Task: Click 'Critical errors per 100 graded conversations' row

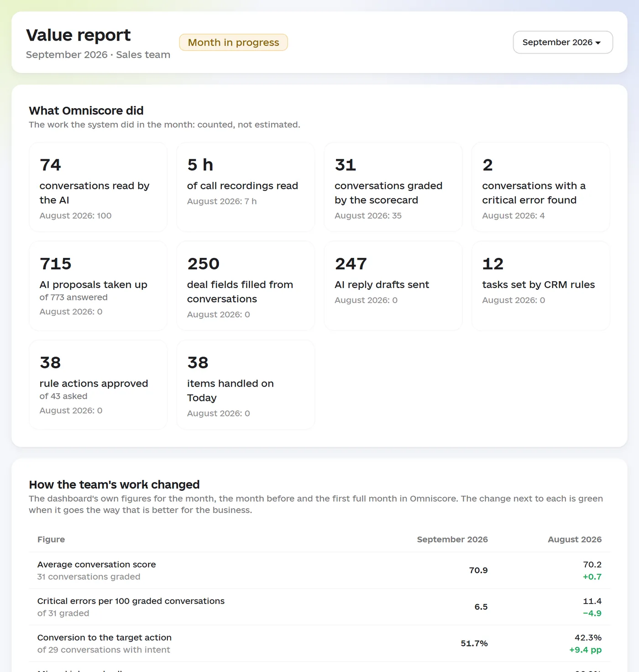Action: pos(319,607)
